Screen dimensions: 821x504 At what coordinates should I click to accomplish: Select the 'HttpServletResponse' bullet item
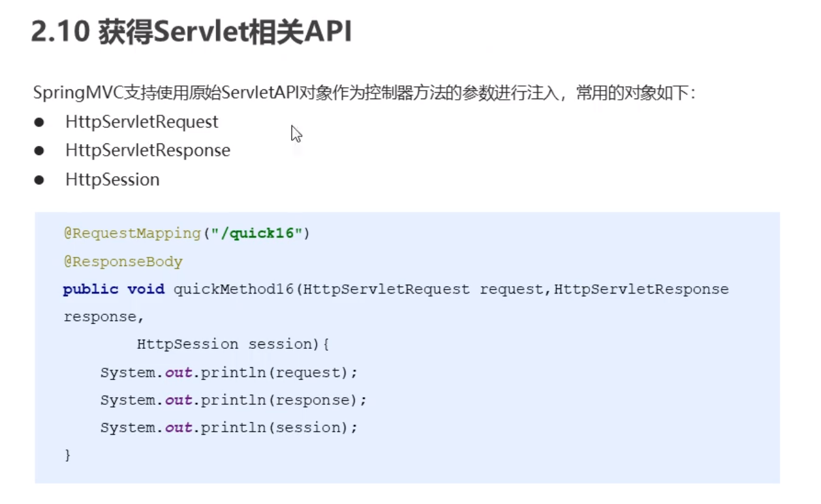pyautogui.click(x=147, y=151)
